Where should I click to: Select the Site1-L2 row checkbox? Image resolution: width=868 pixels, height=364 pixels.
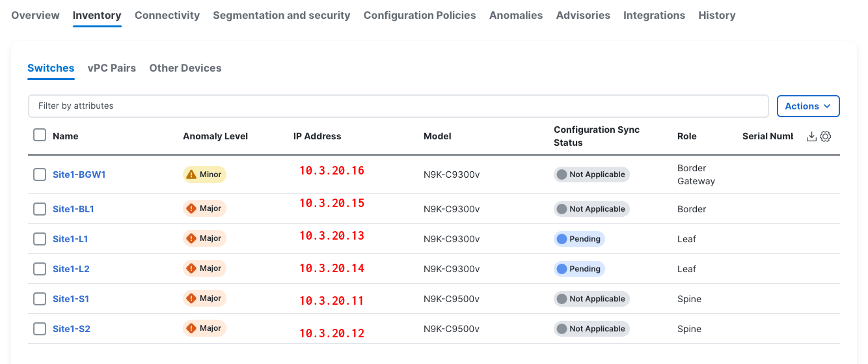pos(40,269)
